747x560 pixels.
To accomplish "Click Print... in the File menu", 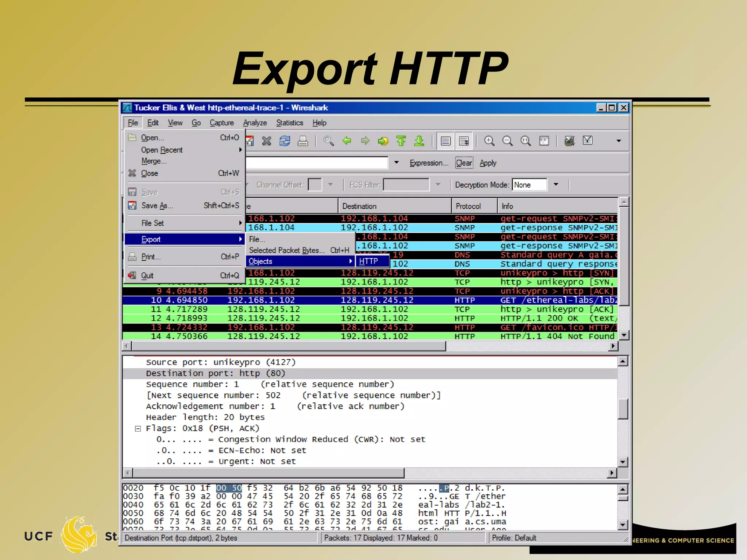I will coord(184,257).
